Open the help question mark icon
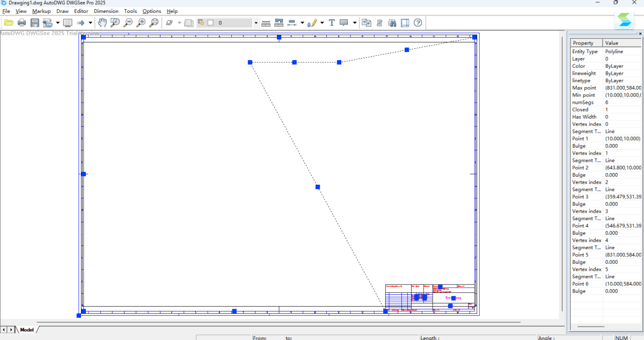The height and width of the screenshot is (340, 644). 418,23
